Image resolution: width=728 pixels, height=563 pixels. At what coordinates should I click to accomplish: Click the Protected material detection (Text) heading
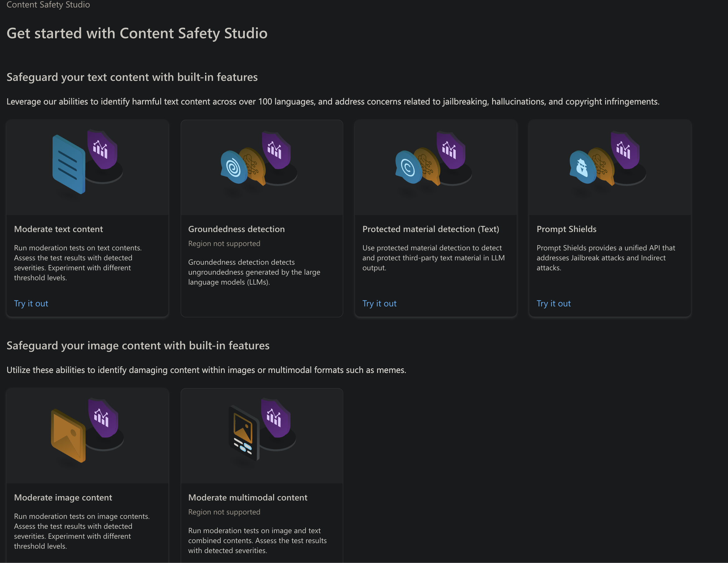point(431,229)
